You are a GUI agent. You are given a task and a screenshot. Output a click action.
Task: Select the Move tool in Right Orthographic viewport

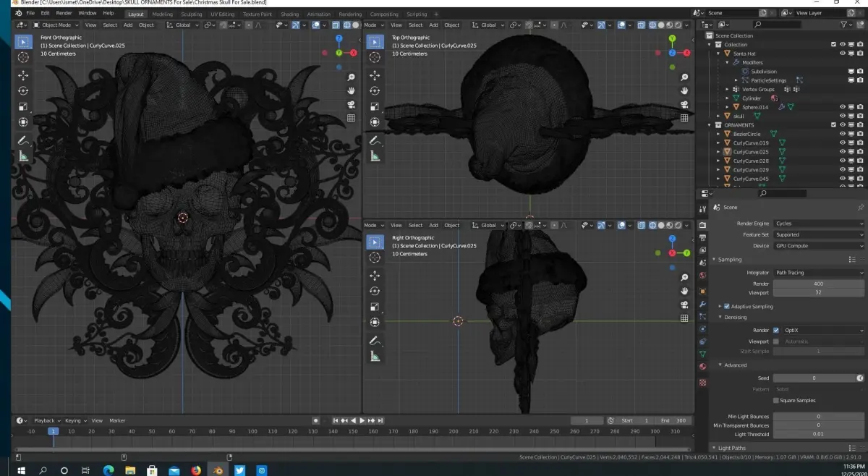click(375, 276)
